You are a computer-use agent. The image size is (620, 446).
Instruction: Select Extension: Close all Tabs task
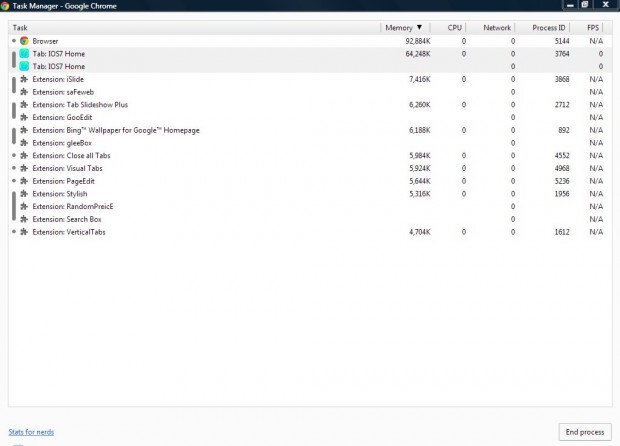[310, 155]
